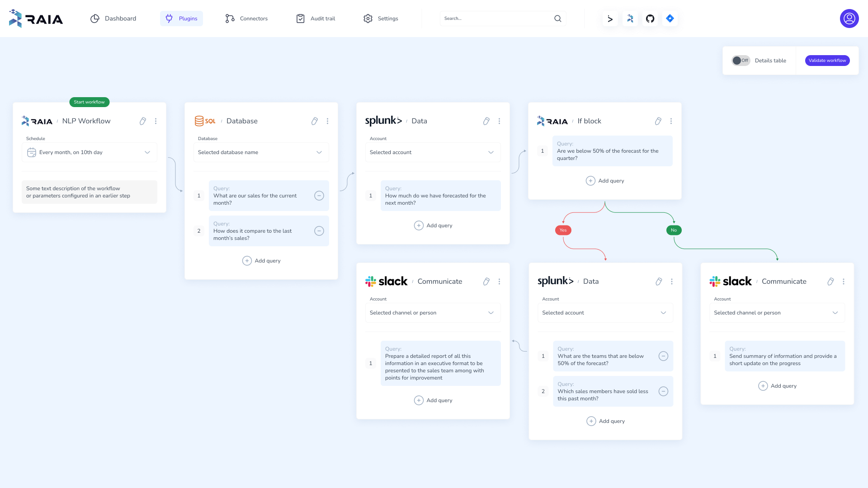Screen dimensions: 868x488
Task: Click the calendar icon beside the schedule field
Action: click(31, 152)
